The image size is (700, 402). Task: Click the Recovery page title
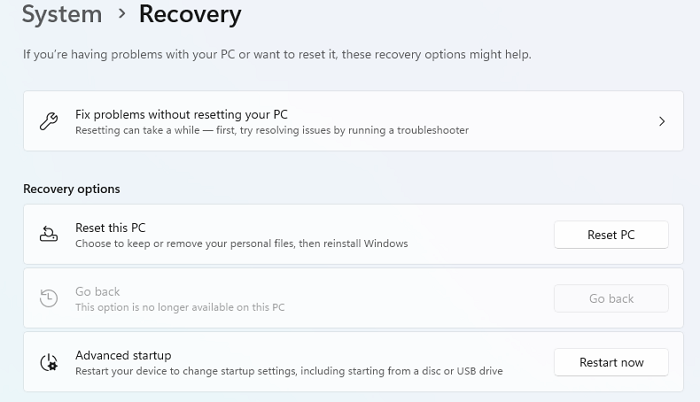tap(190, 15)
